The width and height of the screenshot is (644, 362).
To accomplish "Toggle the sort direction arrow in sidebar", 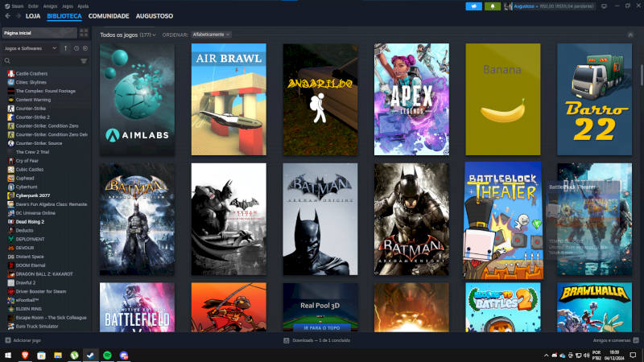I will 66,48.
